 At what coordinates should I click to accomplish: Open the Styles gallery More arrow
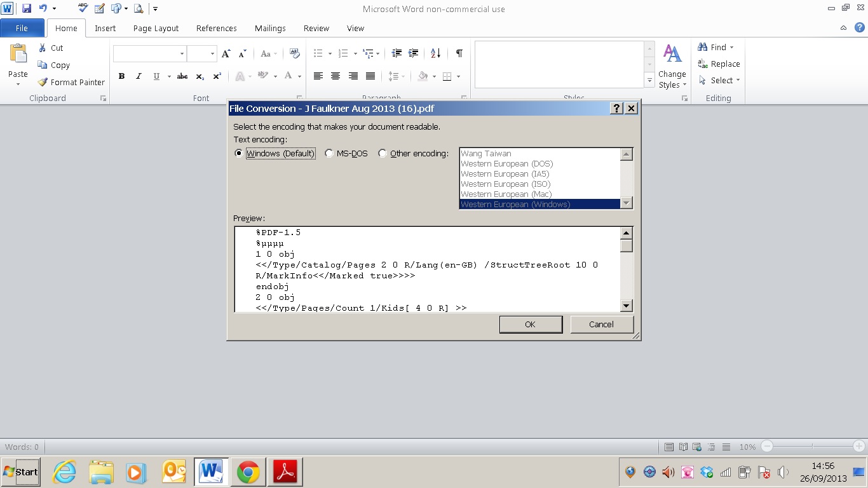click(649, 81)
